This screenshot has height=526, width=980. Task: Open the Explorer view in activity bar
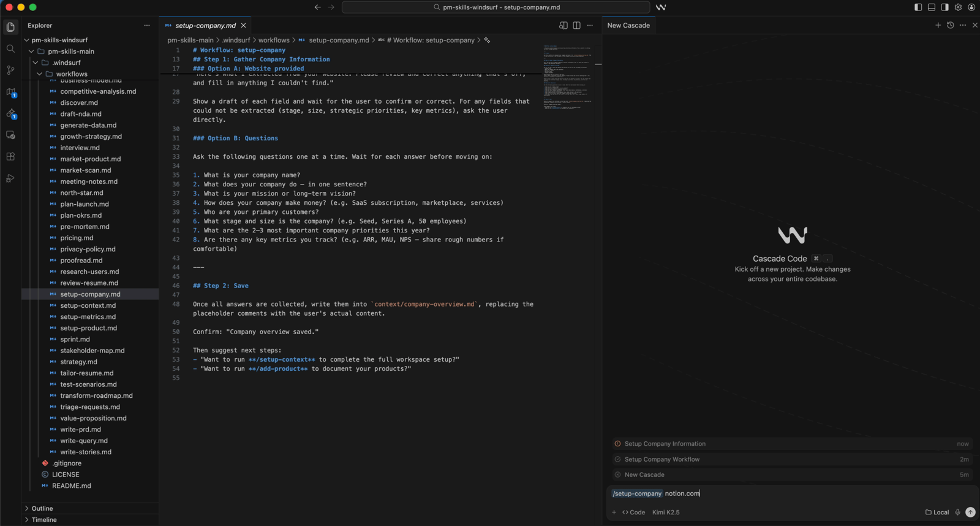[x=10, y=27]
